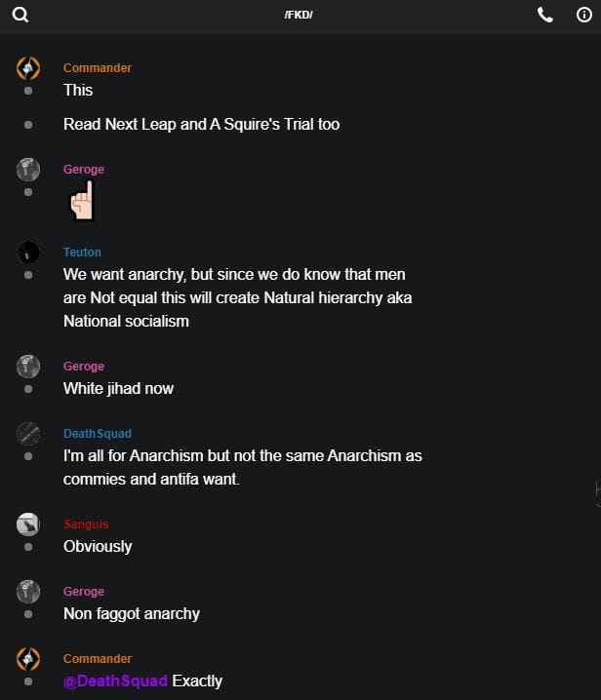Click the Commander username above "This"

98,68
